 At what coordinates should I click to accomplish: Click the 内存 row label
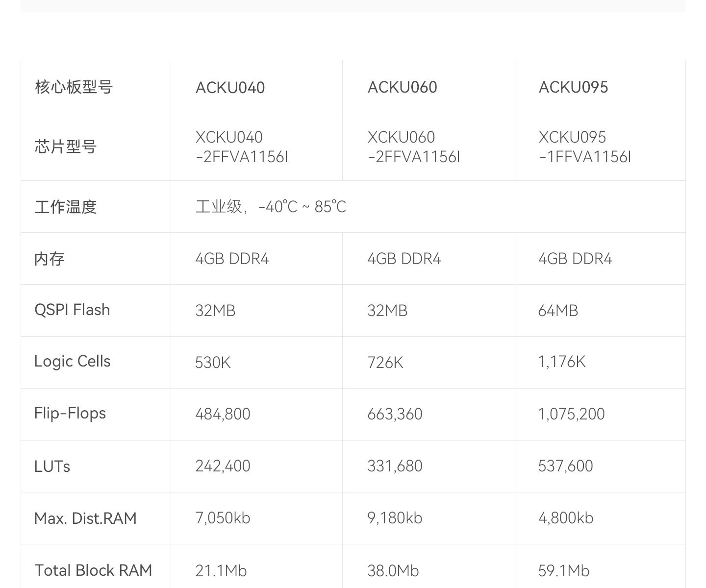coord(50,259)
